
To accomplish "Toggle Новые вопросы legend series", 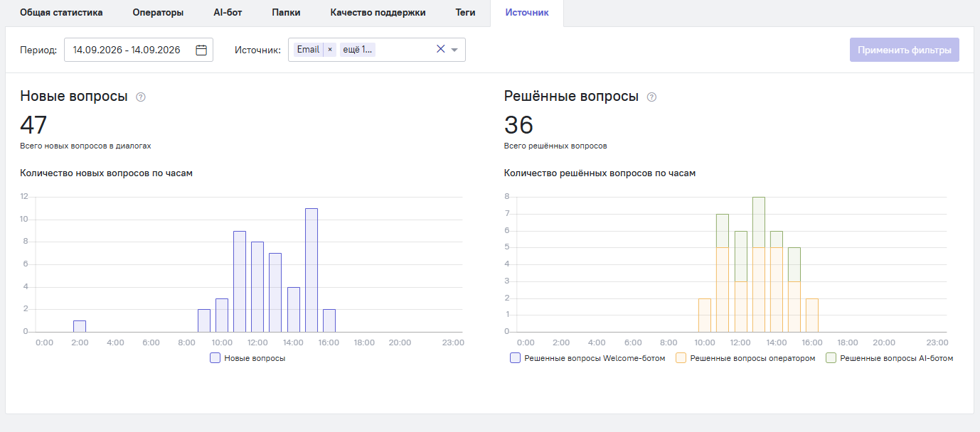I will [247, 359].
